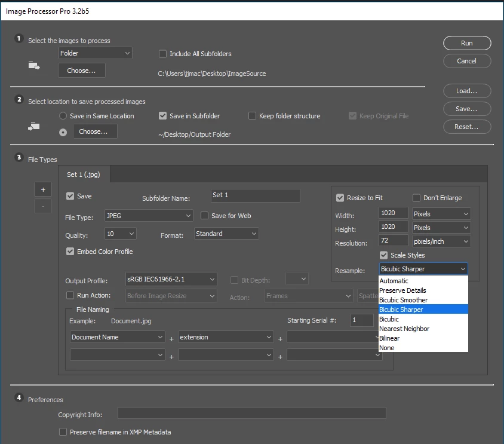Uncheck Embed Color Profile
Image resolution: width=504 pixels, height=444 pixels.
(70, 251)
